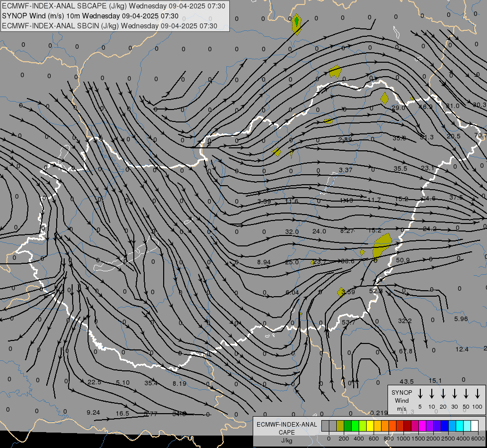Click the 24.0 grid value on the map
487x448 pixels.
coord(319,231)
